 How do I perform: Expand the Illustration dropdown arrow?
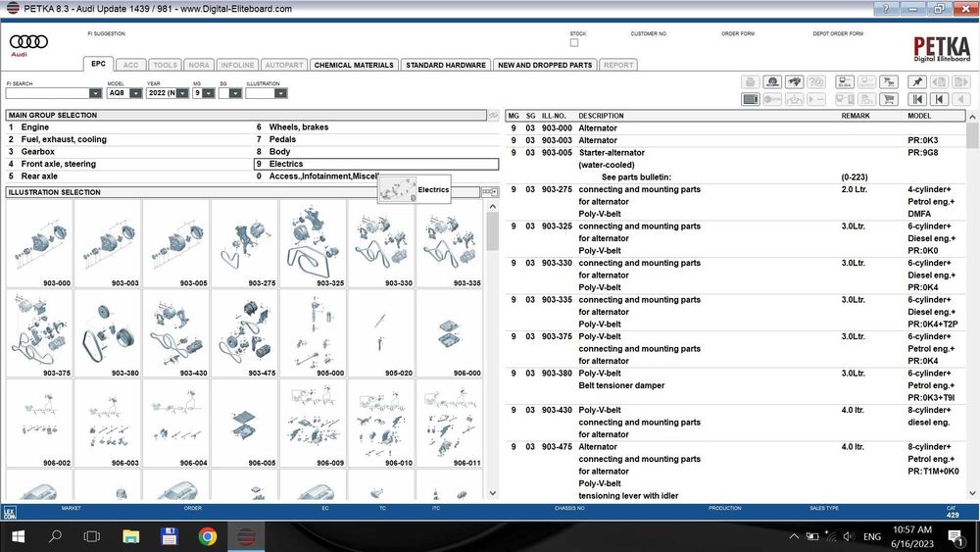point(281,93)
